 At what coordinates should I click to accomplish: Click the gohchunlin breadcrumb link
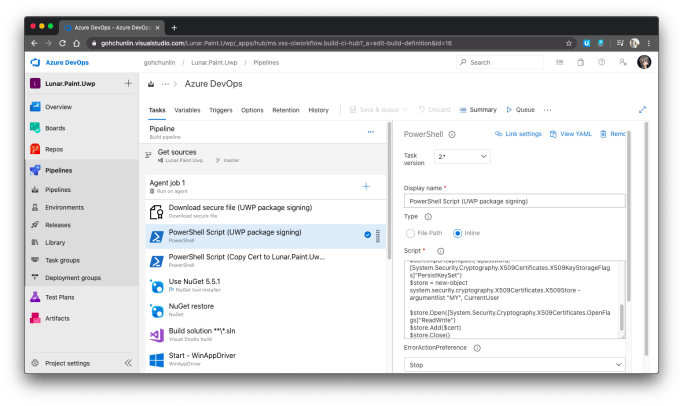pyautogui.click(x=159, y=62)
